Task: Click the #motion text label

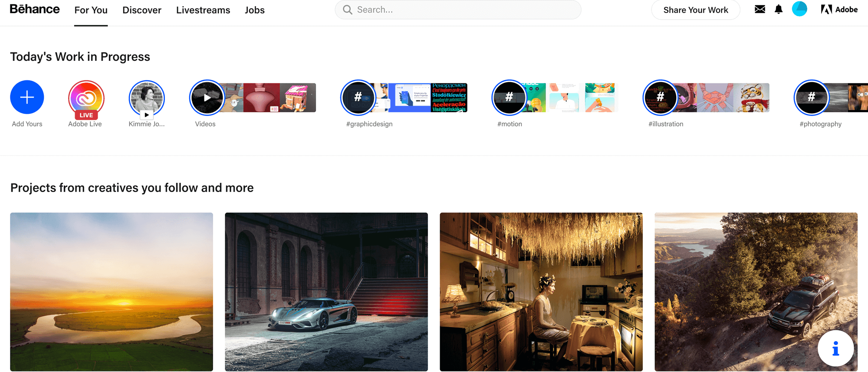Action: (510, 124)
